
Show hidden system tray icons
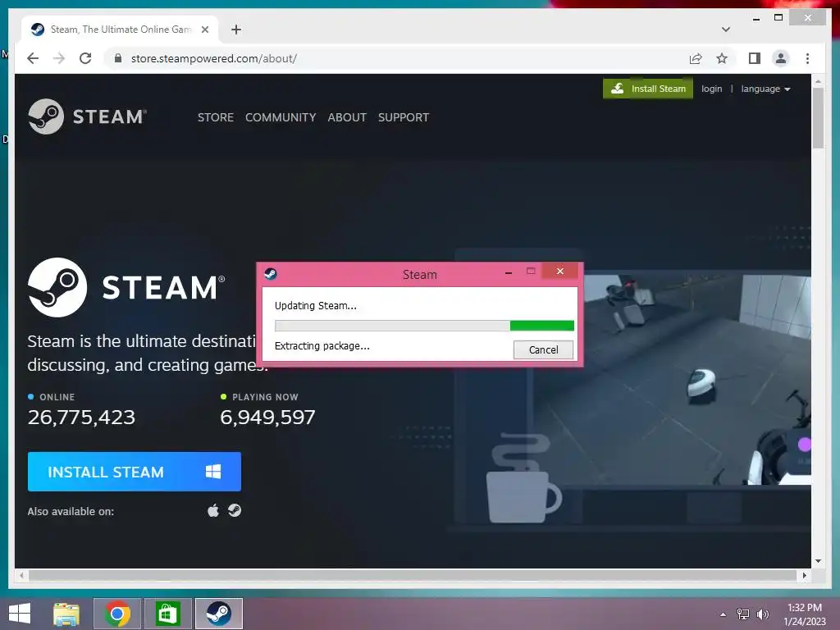pyautogui.click(x=724, y=614)
